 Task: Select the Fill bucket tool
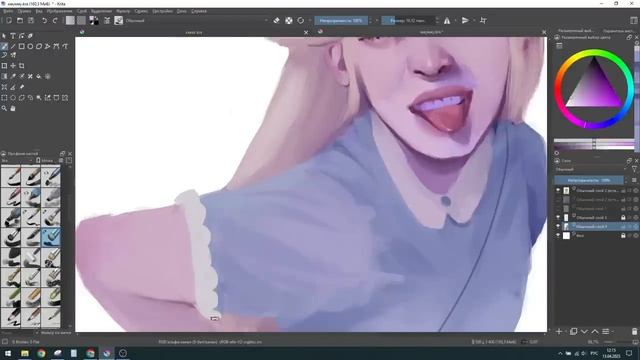click(39, 76)
